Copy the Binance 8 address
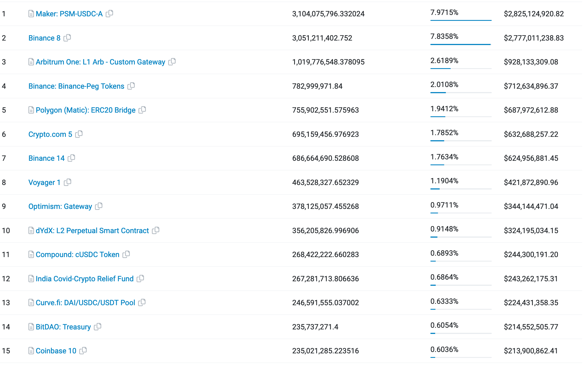Viewport: 588px width, 368px height. click(x=67, y=38)
